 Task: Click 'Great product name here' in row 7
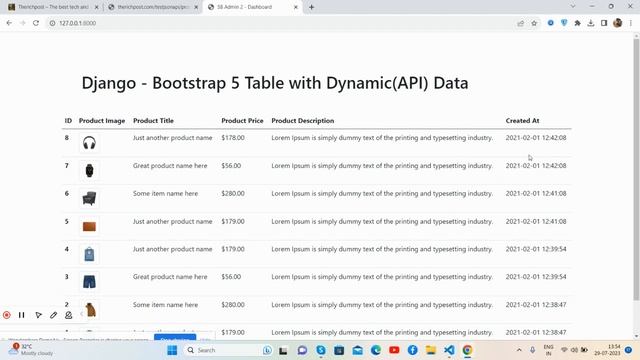[x=170, y=166]
